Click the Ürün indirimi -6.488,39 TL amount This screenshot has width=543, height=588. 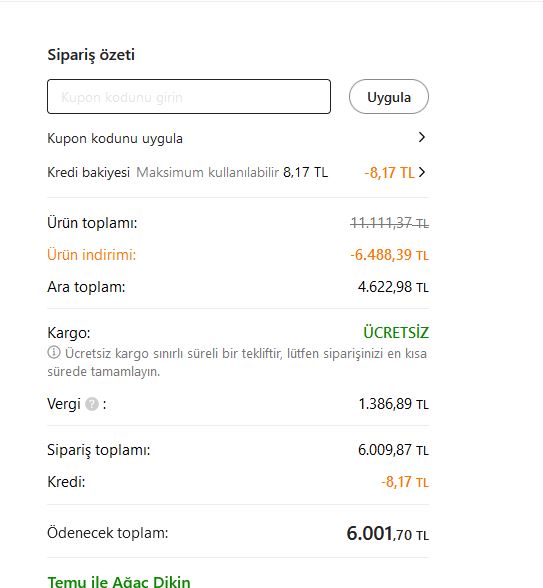389,255
